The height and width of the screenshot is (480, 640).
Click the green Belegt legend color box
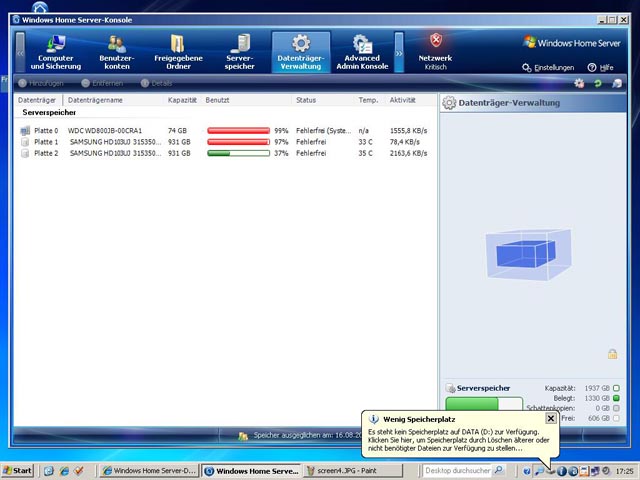[x=616, y=398]
